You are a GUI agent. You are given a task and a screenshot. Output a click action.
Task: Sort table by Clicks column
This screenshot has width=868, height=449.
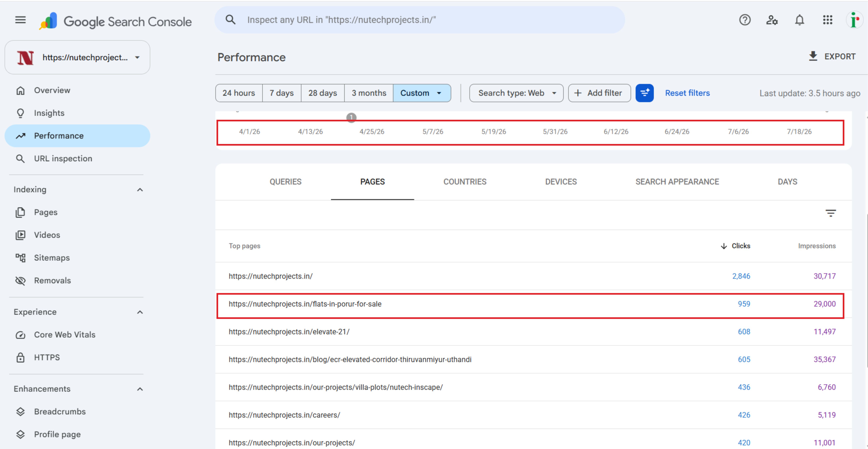(735, 246)
